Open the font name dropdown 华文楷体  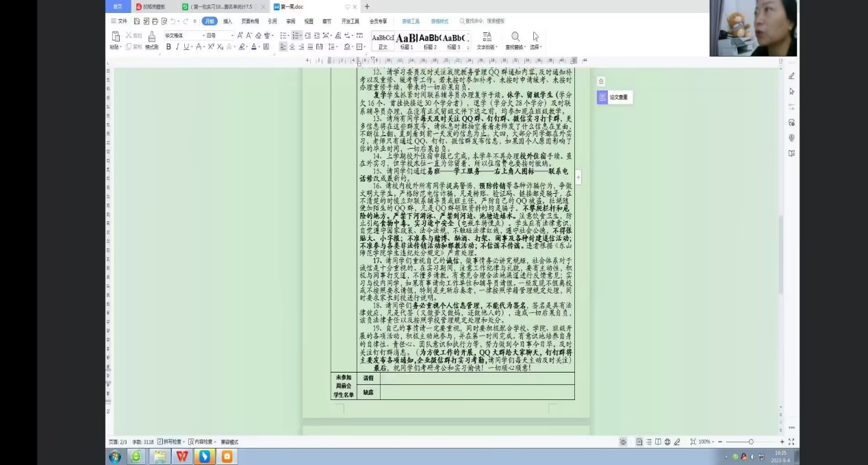pyautogui.click(x=182, y=36)
